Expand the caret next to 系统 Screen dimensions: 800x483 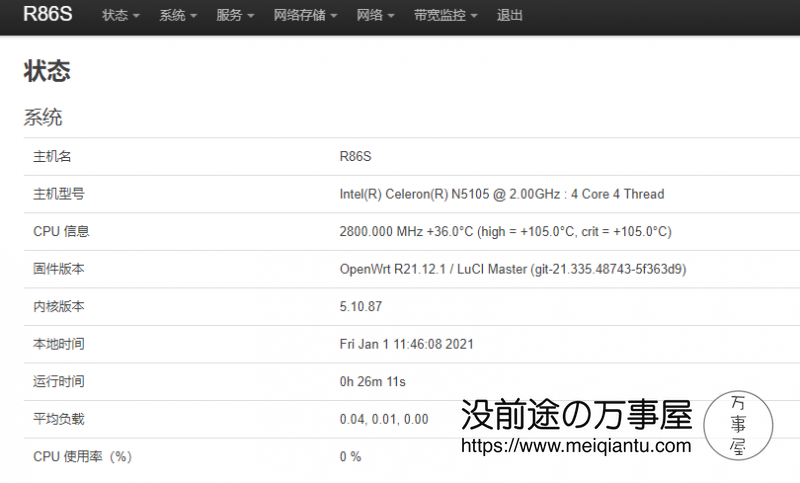[x=193, y=16]
